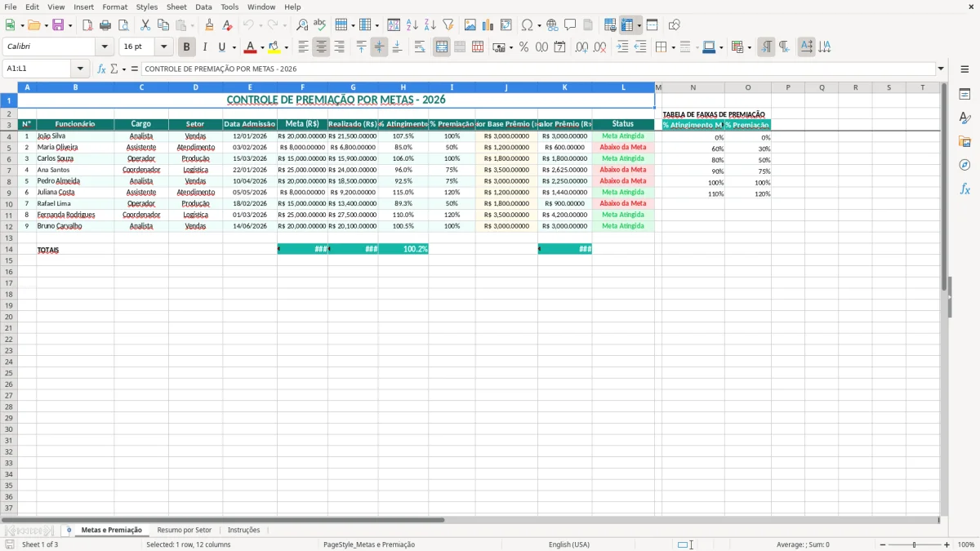Run the spelling check
980x551 pixels.
[320, 25]
